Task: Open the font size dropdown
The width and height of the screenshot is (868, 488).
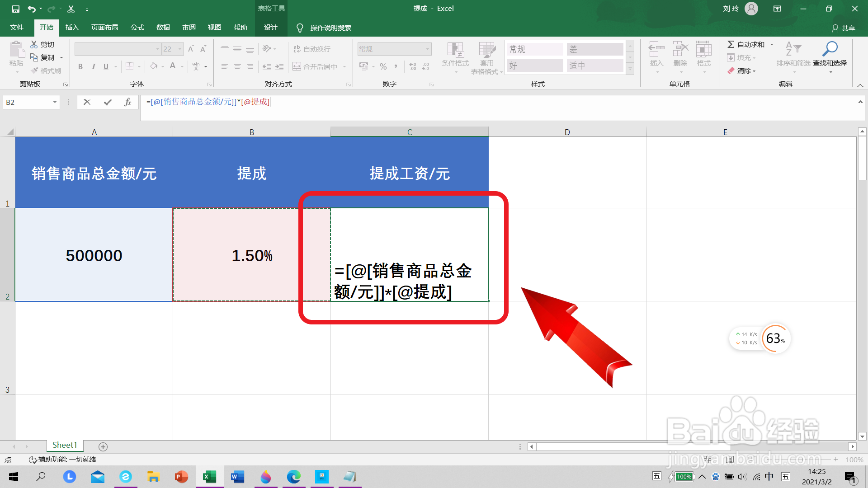Action: [x=179, y=48]
